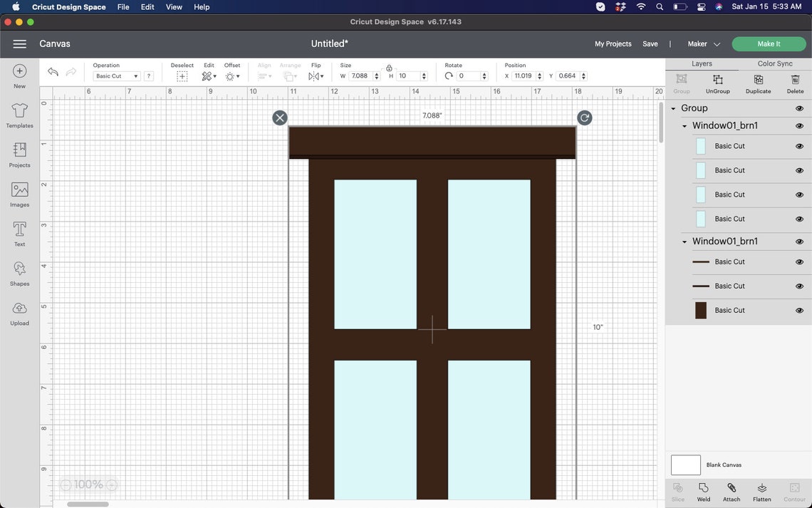This screenshot has height=508, width=812.
Task: Click the brown Basic Cut color swatch
Action: (x=702, y=310)
